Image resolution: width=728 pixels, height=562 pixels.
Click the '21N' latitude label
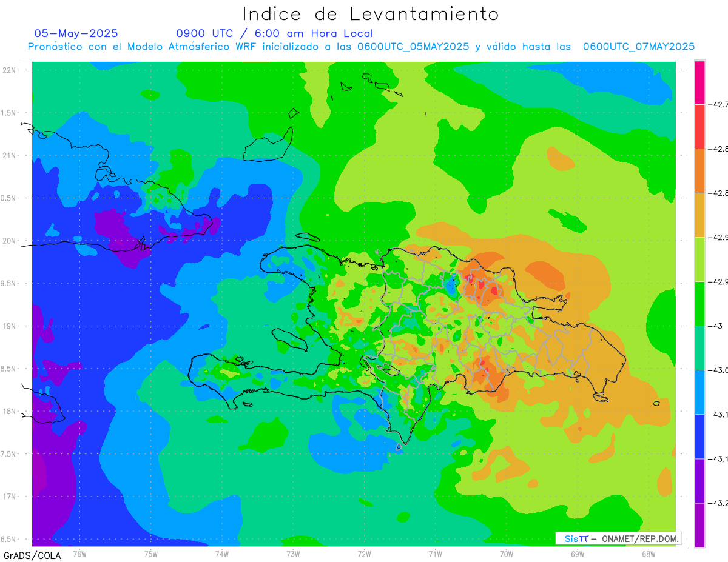pyautogui.click(x=10, y=155)
